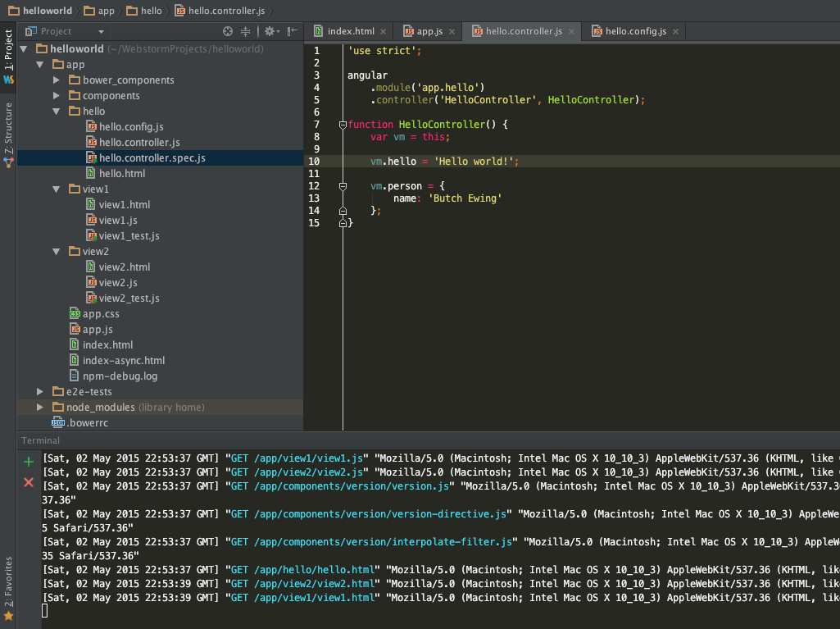Close the terminal session with red X
The width and height of the screenshot is (840, 629).
pyautogui.click(x=29, y=482)
